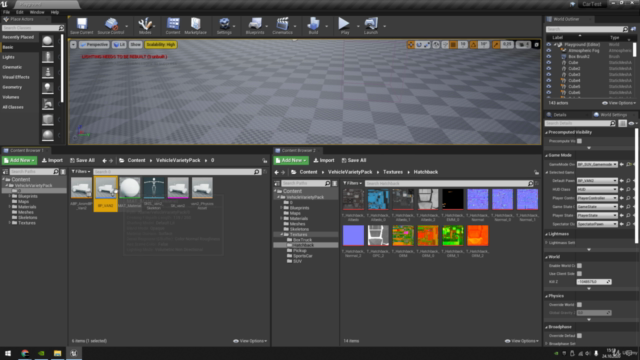The image size is (640, 360).
Task: Open the Lit view mode dropdown
Action: [119, 44]
